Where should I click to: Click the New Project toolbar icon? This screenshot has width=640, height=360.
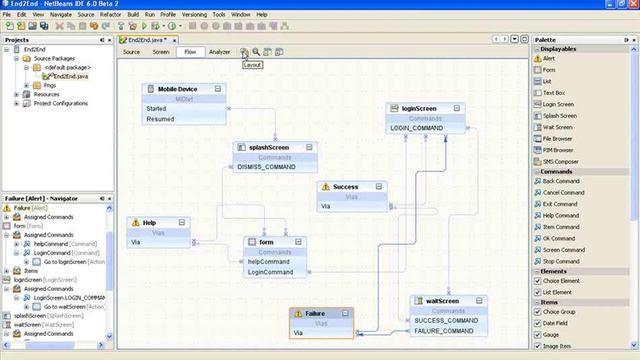[x=21, y=26]
